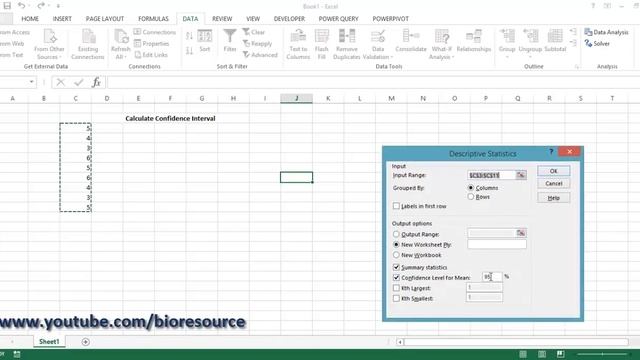Screen dimensions: 640x360
Task: Toggle Confidence Level for Mean checkbox
Action: (x=396, y=278)
